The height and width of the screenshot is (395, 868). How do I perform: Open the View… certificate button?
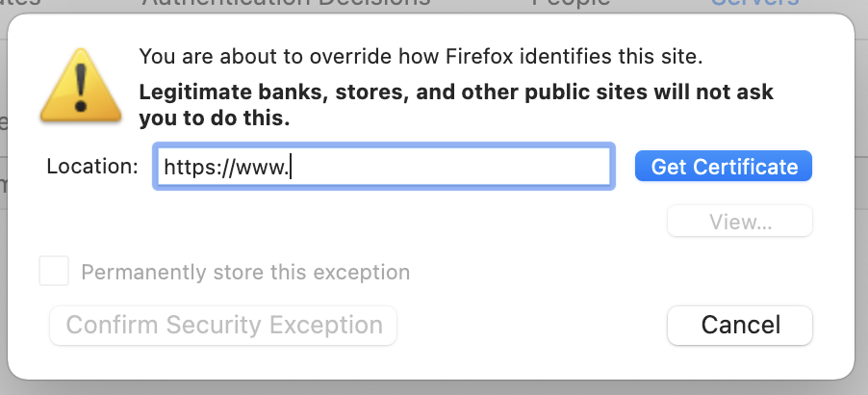[x=740, y=221]
